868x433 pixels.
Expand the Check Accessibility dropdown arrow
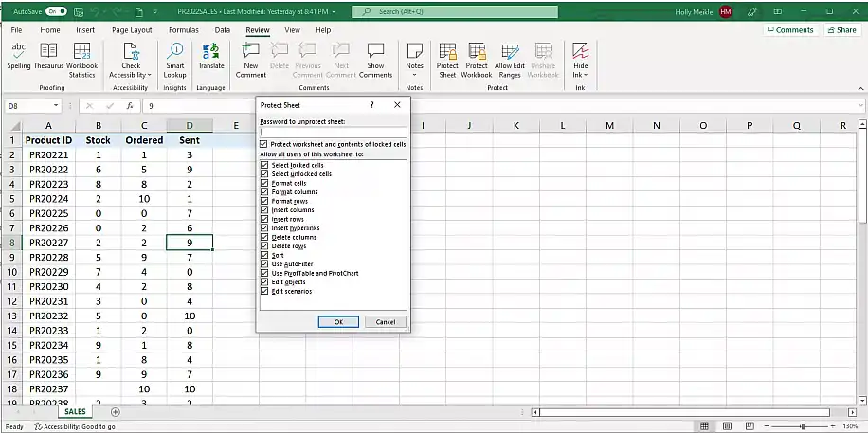(150, 75)
